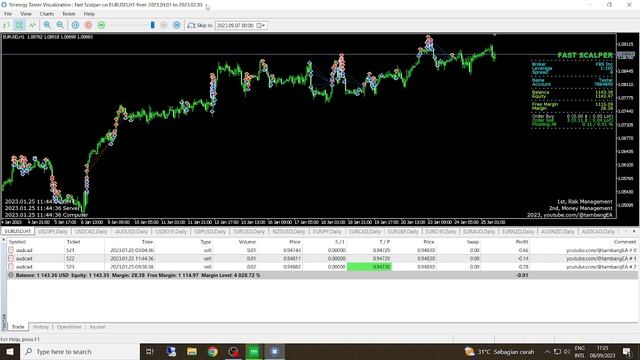Open the File menu
This screenshot has height=360, width=640.
8,14
